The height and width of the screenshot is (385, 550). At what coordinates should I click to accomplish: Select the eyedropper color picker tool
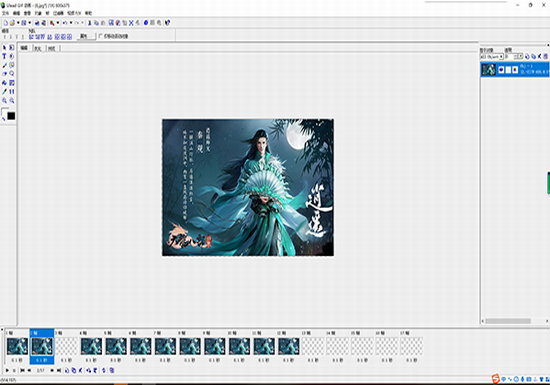coord(4,92)
